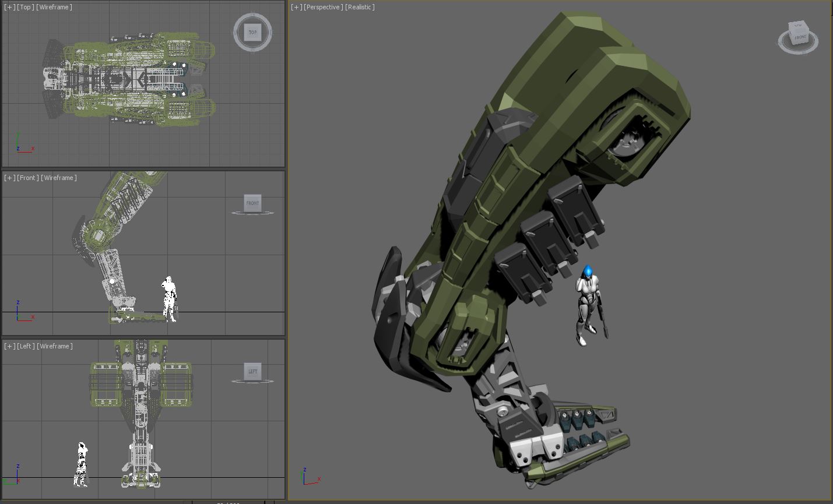Screen dimensions: 833x504
Task: Open the [+] general menu in Front viewport
Action: click(9, 178)
